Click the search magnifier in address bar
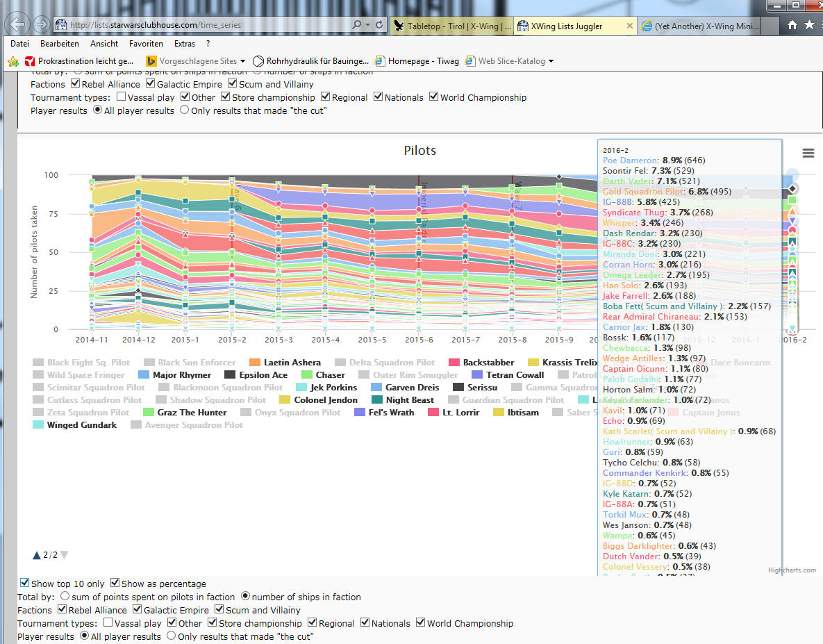823x644 pixels. coord(357,24)
